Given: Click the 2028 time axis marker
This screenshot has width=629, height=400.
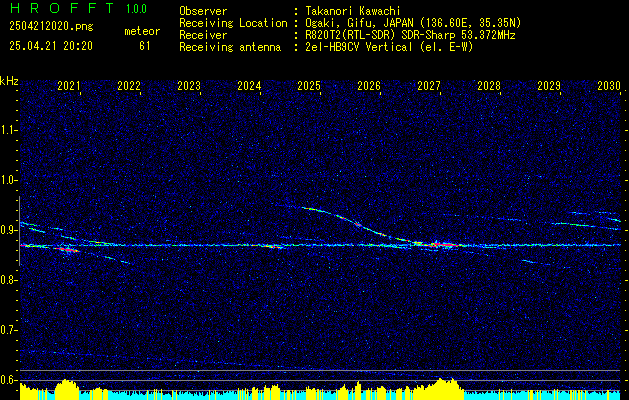Looking at the screenshot, I should (489, 85).
